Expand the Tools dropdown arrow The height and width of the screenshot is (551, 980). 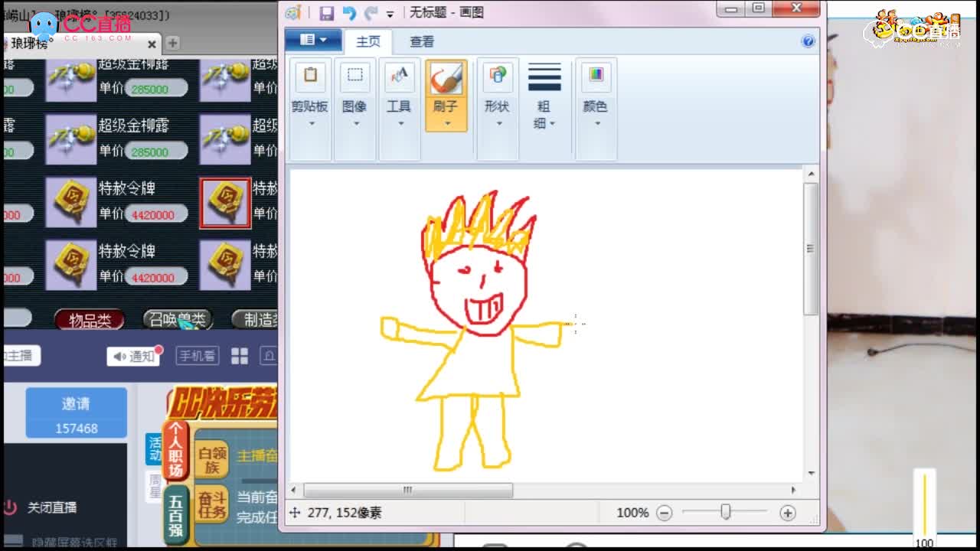coord(400,123)
